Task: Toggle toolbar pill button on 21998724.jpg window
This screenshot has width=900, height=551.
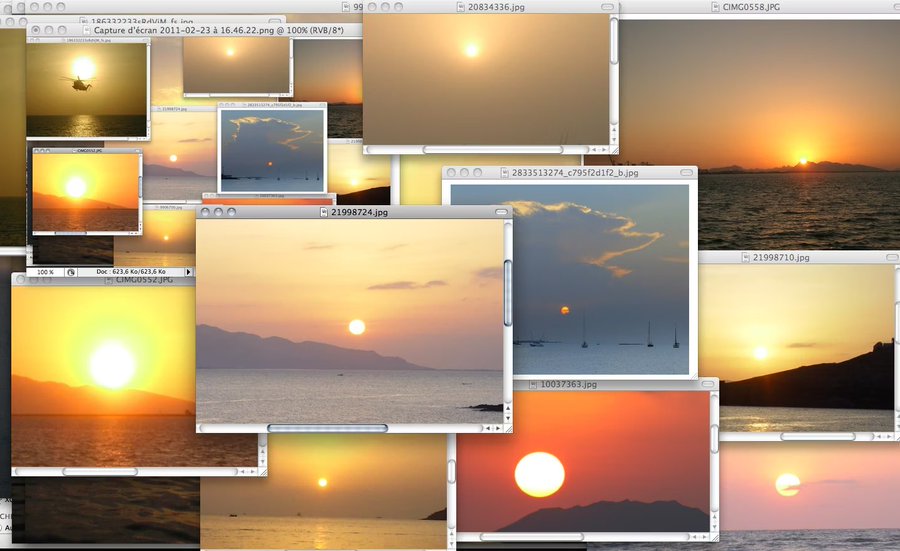Action: pos(501,212)
